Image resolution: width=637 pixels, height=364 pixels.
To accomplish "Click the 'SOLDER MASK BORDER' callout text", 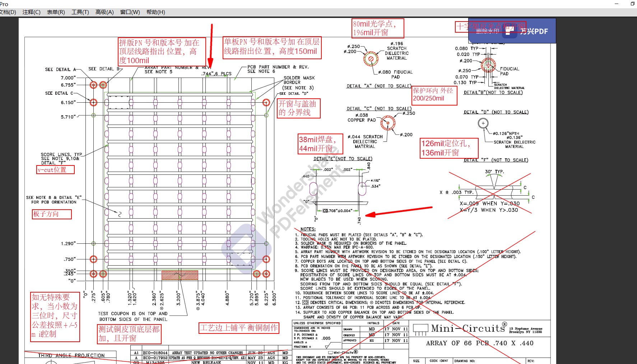I will tap(299, 80).
